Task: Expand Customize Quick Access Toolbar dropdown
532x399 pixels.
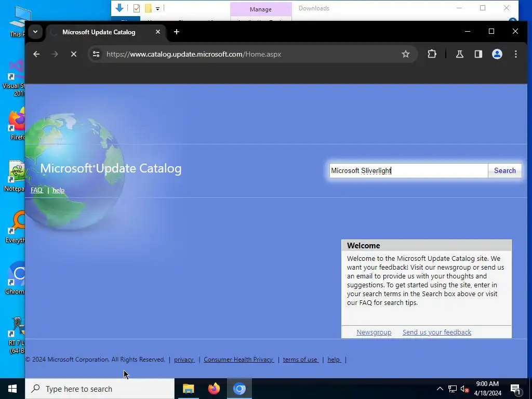Action: tap(158, 8)
